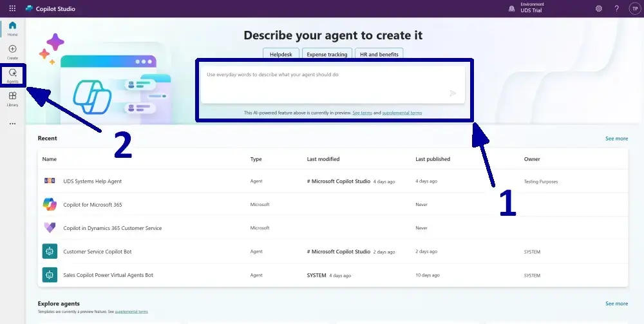Open Create in the sidebar
644x324 pixels.
[x=12, y=52]
